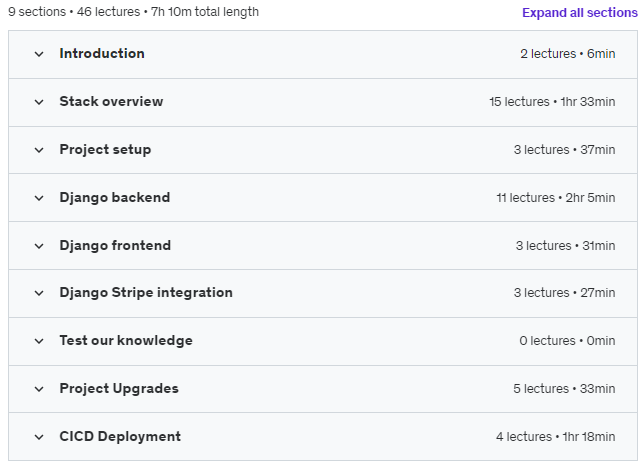Click the '3 lectures • 37min' text
644x465 pixels.
click(x=564, y=150)
